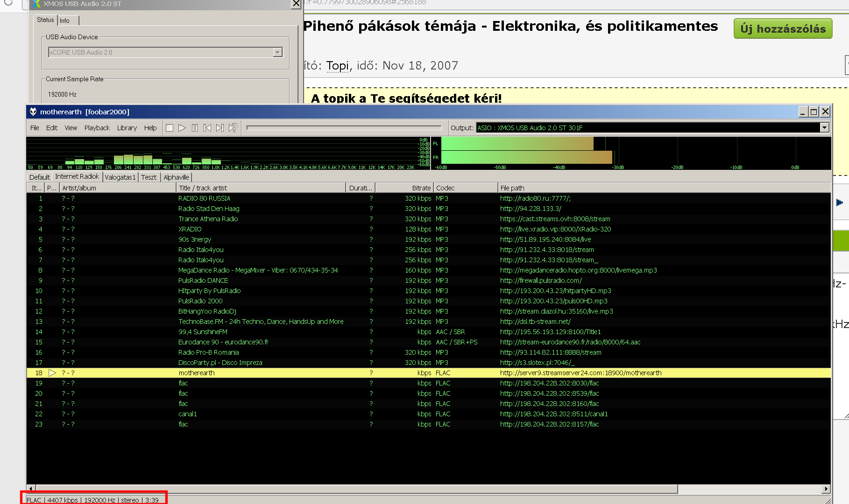Screen dimensions: 849x504
Task: Click the Stop button in foobar2000 toolbar
Action: click(x=170, y=128)
